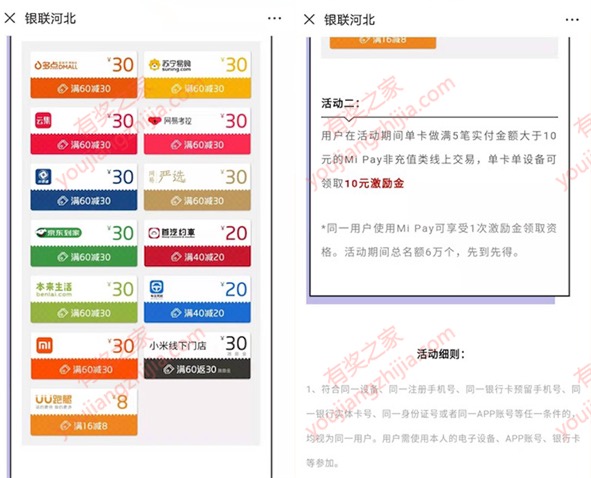Image resolution: width=591 pixels, height=478 pixels.
Task: Select the blue ¥30 coupon under 云集
Action: coord(84,187)
